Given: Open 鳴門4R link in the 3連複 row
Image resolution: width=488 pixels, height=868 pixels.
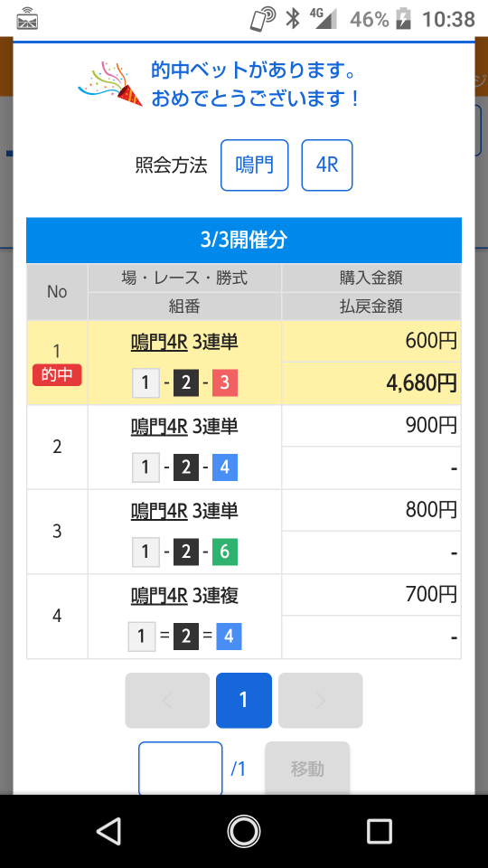Looking at the screenshot, I should coord(159,596).
